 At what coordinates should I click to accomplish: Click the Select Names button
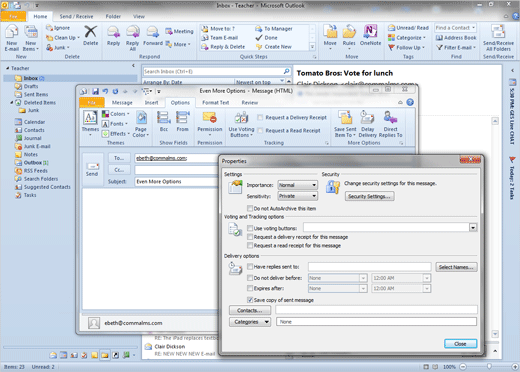click(x=456, y=267)
